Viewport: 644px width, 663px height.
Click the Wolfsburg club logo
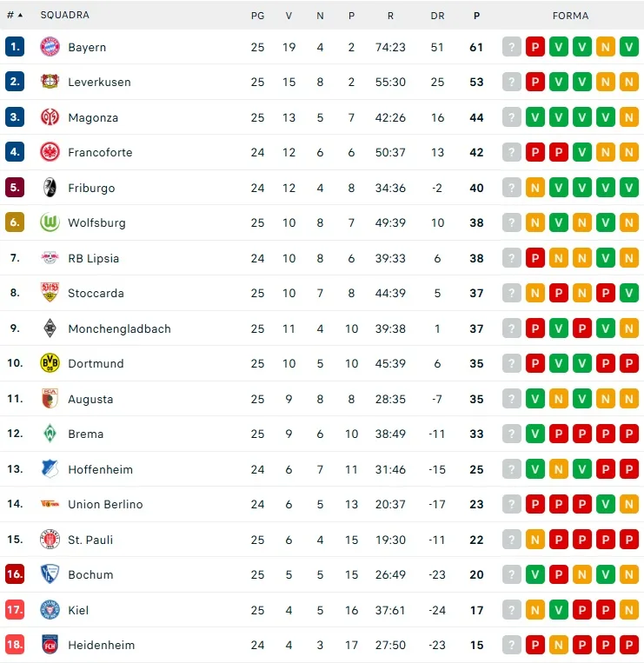click(x=50, y=222)
